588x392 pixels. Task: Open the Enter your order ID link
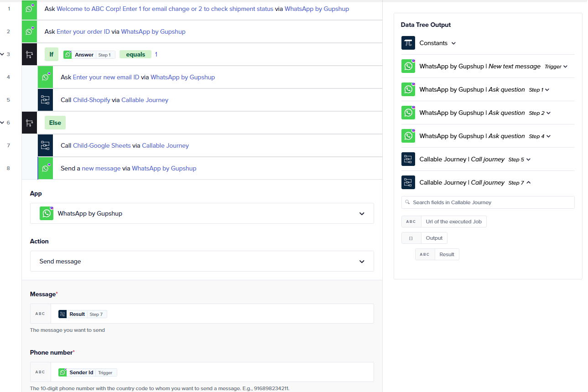pos(83,31)
